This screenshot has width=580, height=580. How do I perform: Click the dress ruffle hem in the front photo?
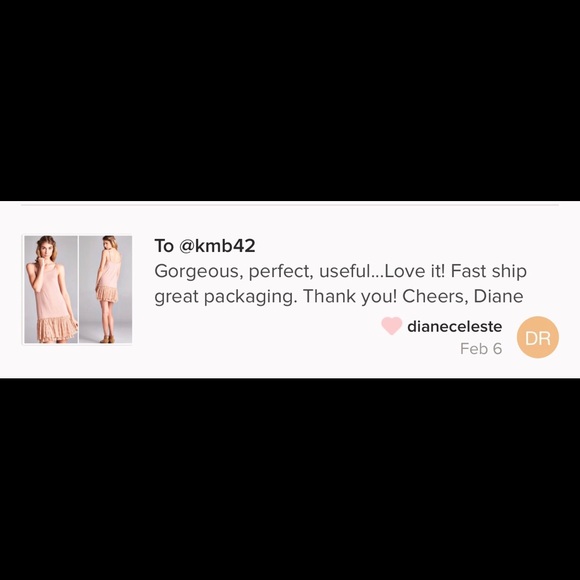(x=55, y=329)
